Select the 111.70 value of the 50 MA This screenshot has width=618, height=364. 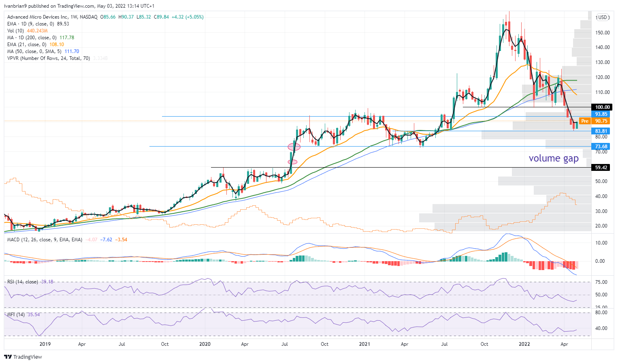coord(72,51)
